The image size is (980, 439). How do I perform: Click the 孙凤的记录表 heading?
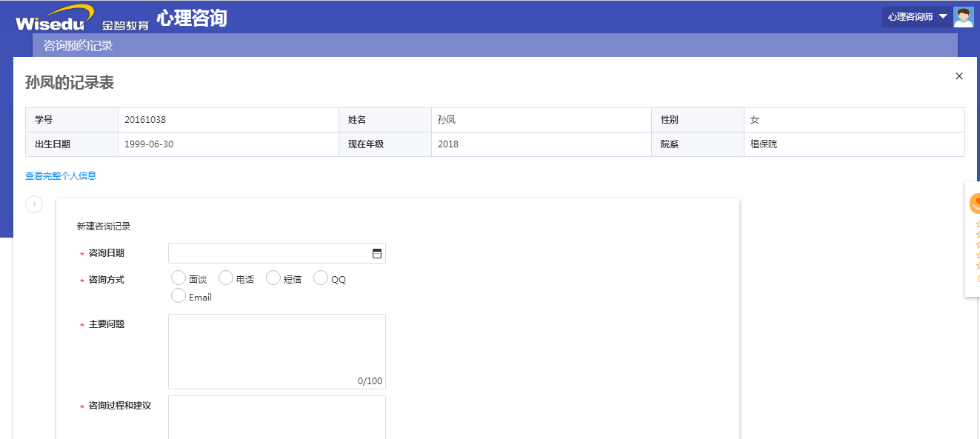point(70,82)
